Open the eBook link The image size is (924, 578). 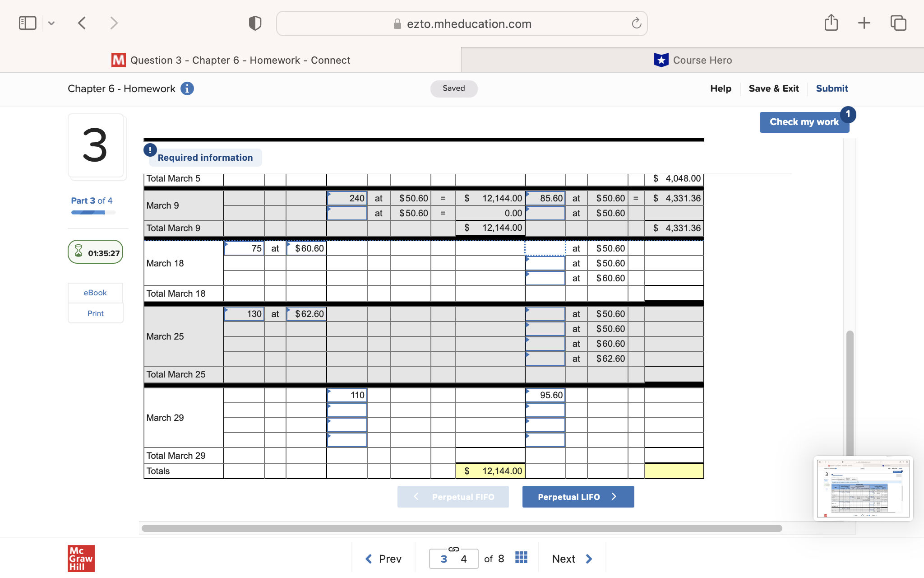coord(95,293)
